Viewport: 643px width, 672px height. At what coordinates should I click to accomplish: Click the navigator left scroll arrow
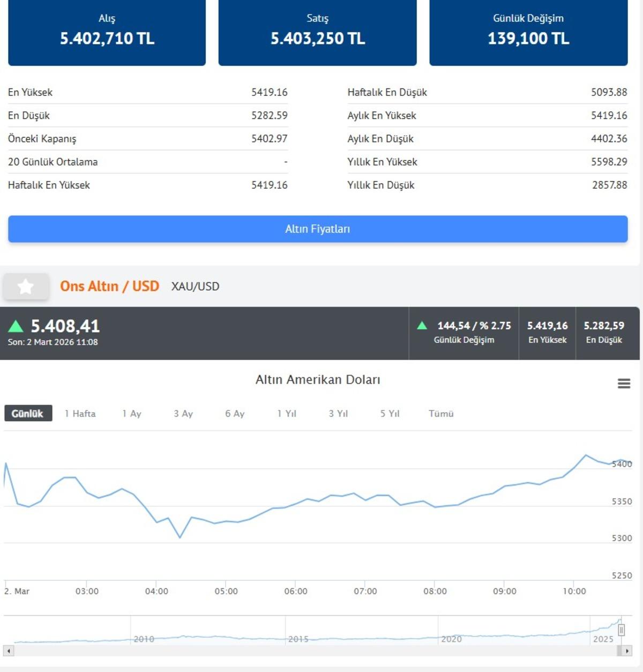[9, 651]
